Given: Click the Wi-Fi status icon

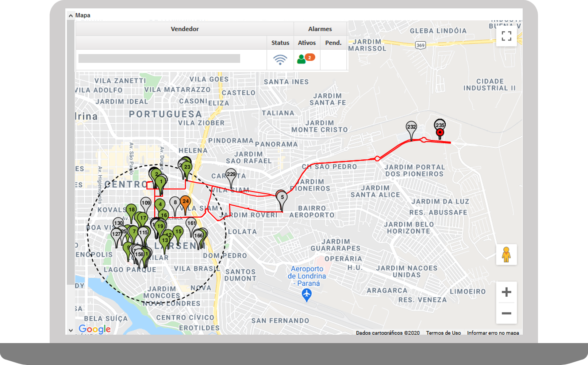Looking at the screenshot, I should point(280,59).
